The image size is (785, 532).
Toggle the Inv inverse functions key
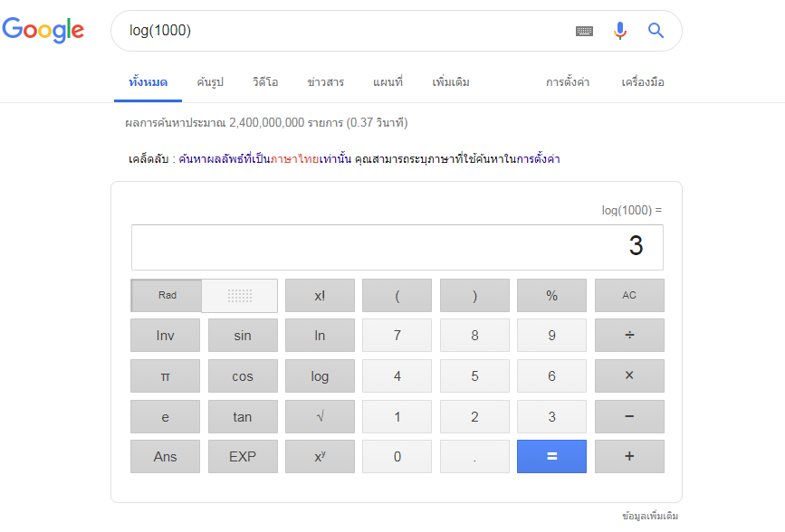point(165,336)
